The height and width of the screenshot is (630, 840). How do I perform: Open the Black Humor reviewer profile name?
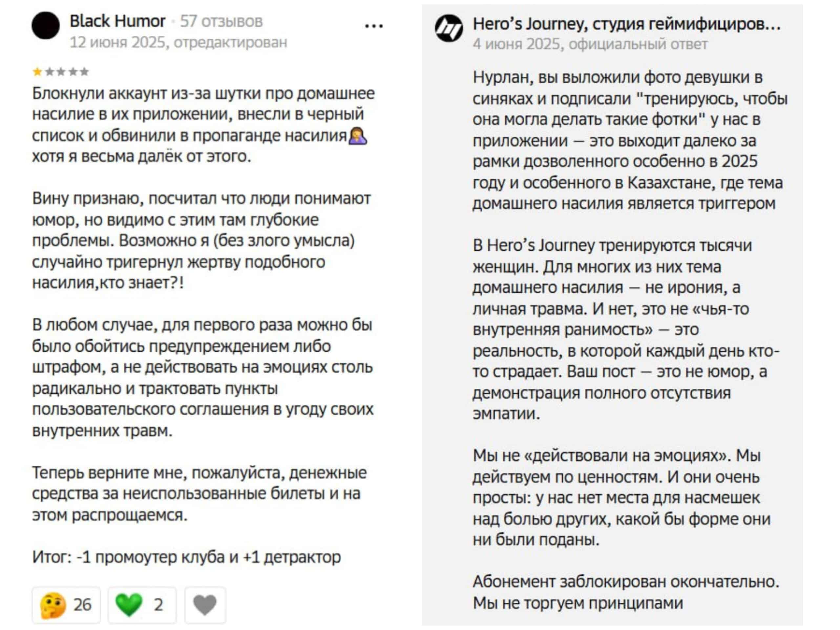pyautogui.click(x=117, y=21)
